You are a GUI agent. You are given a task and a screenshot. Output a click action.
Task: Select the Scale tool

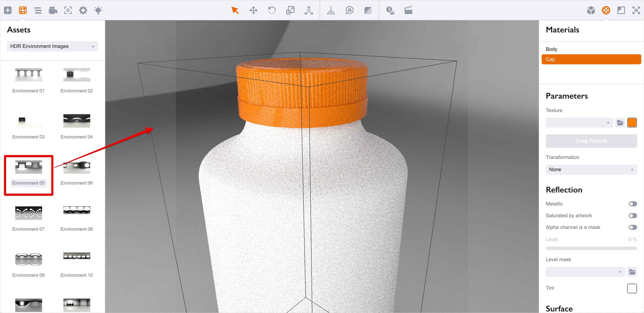click(290, 10)
